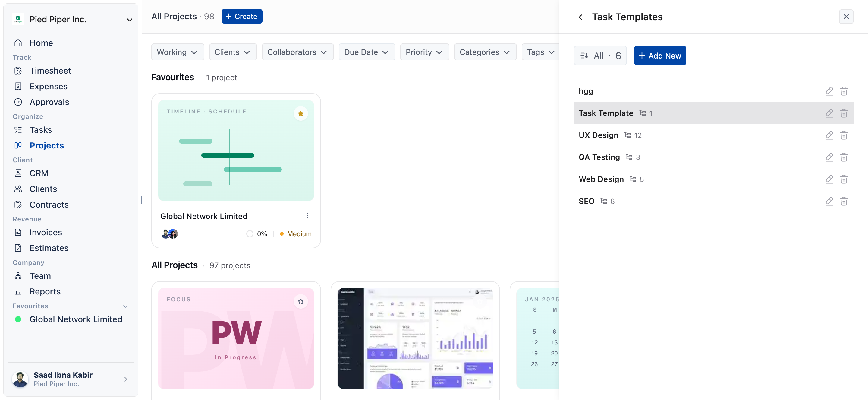Unfavourite the Global Network Limited project star
The image size is (868, 400).
point(300,113)
